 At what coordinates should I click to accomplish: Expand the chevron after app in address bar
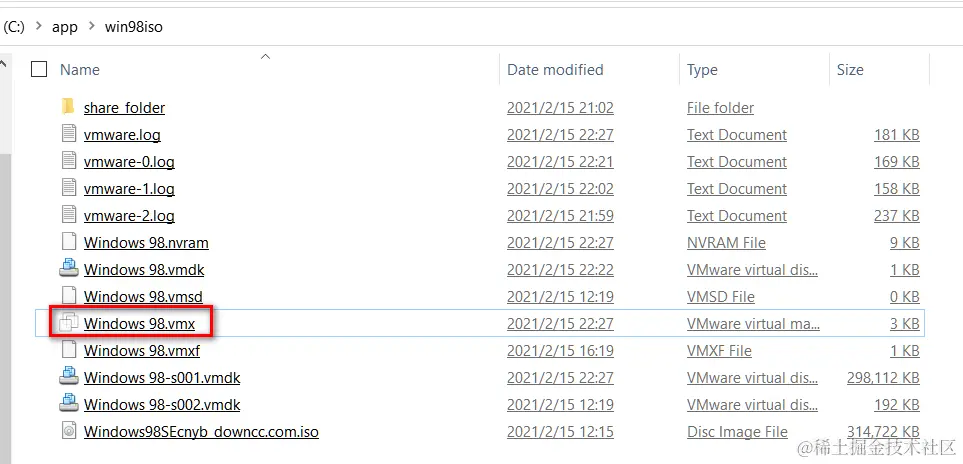92,26
